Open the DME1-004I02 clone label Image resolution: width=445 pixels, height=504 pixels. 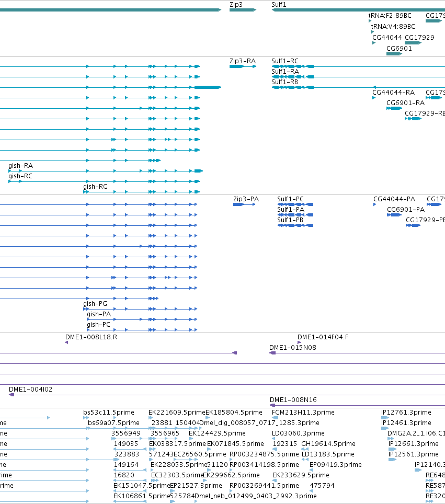click(x=30, y=390)
